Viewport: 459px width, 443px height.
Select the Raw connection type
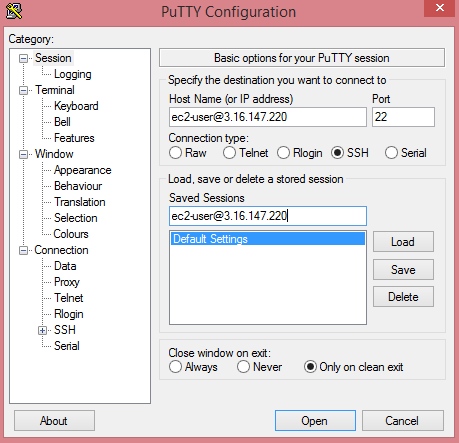click(175, 153)
